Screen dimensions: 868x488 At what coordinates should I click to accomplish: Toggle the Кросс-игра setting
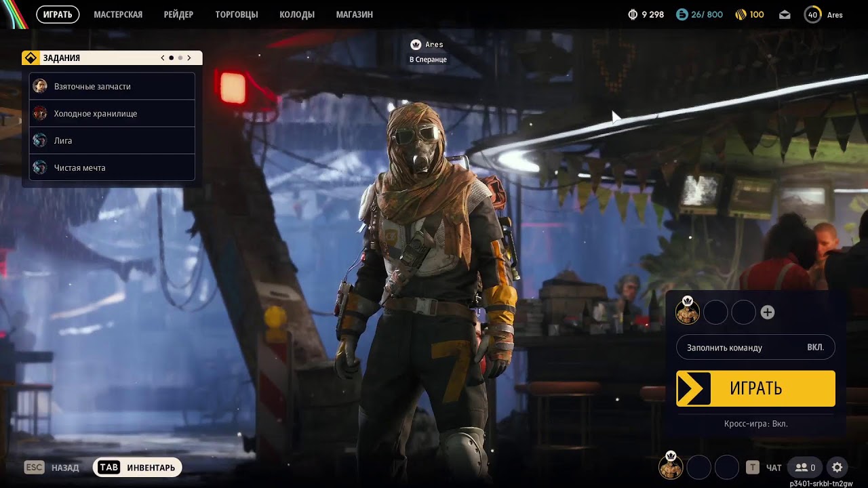tap(756, 424)
